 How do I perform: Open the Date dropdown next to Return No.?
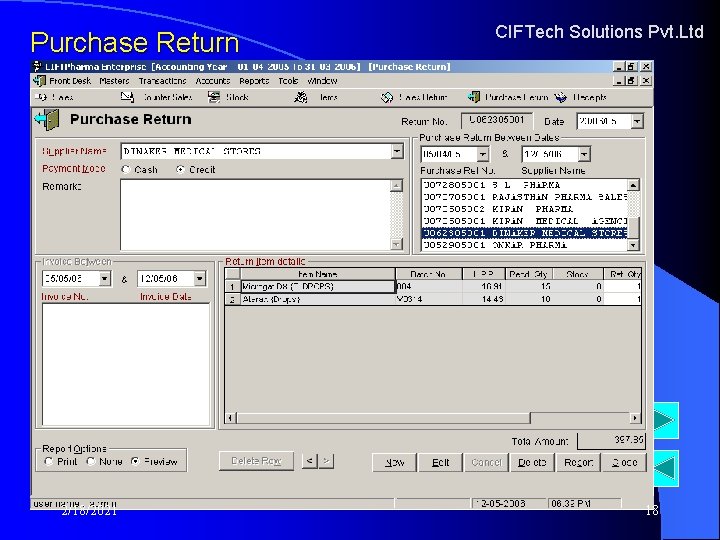point(637,121)
